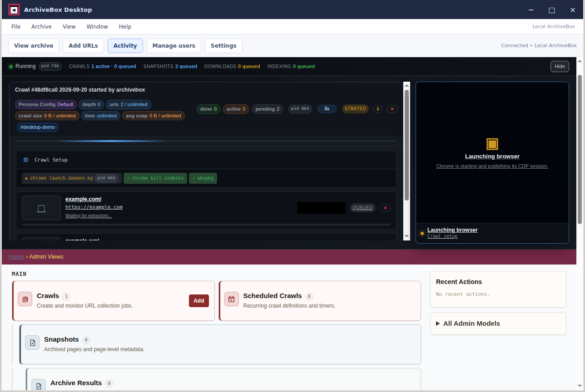Click the crawl list scrollbar up arrow
This screenshot has width=585, height=392.
pyautogui.click(x=407, y=85)
